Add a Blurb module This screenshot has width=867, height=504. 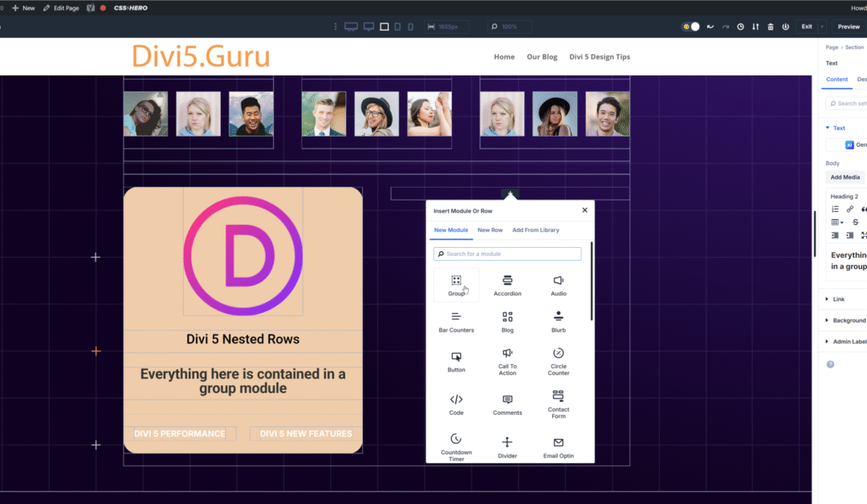[559, 322]
